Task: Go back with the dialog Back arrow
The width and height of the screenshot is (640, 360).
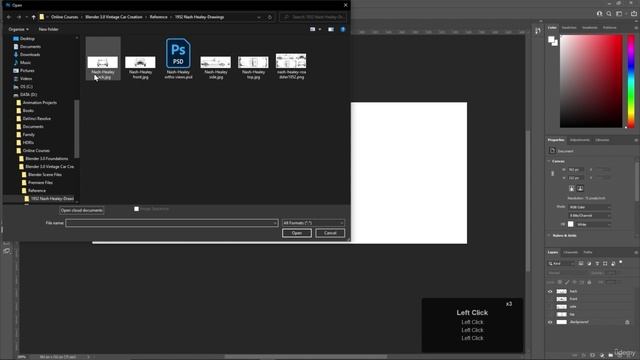Action: pos(9,17)
